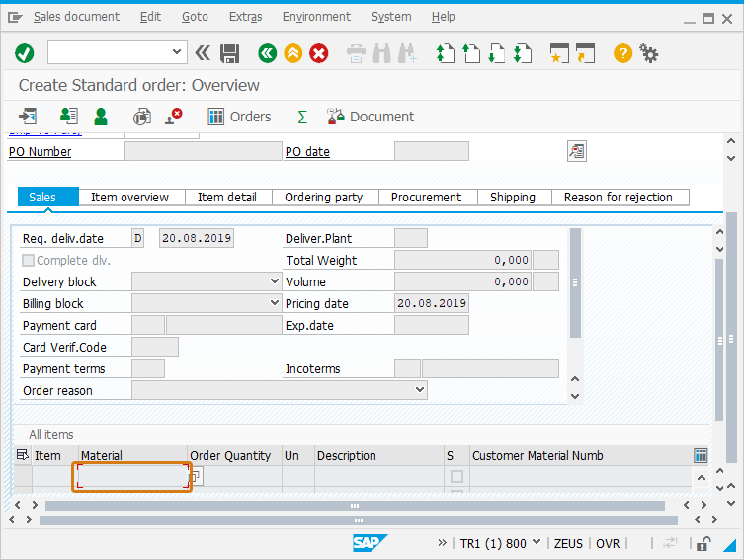Open the Environment menu
Image resolution: width=744 pixels, height=560 pixels.
[316, 17]
